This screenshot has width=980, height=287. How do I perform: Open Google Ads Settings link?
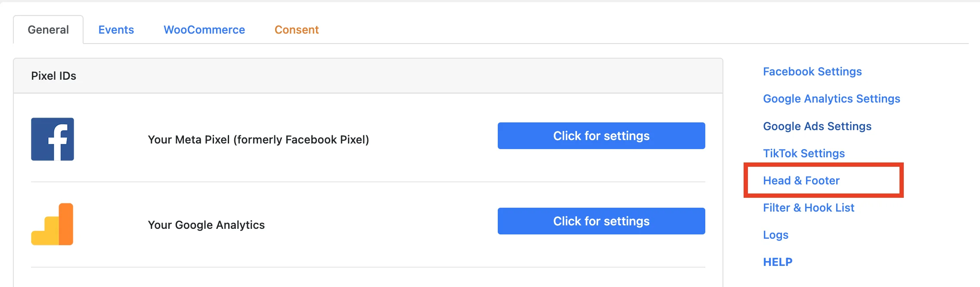tap(817, 126)
